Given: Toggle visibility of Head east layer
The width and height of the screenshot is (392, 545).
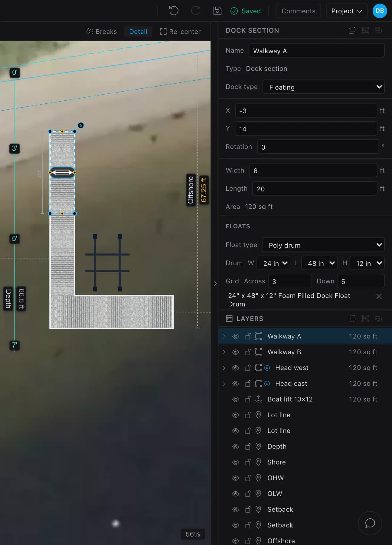Looking at the screenshot, I should (x=235, y=383).
